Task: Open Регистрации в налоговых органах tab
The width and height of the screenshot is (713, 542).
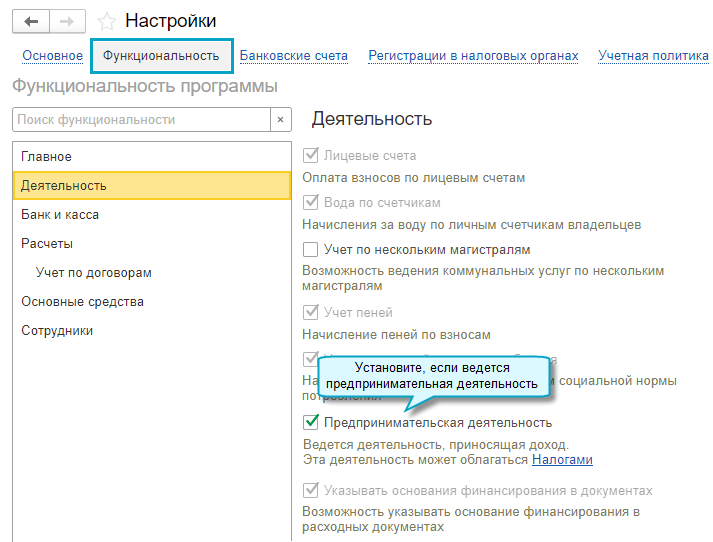Action: [x=473, y=56]
